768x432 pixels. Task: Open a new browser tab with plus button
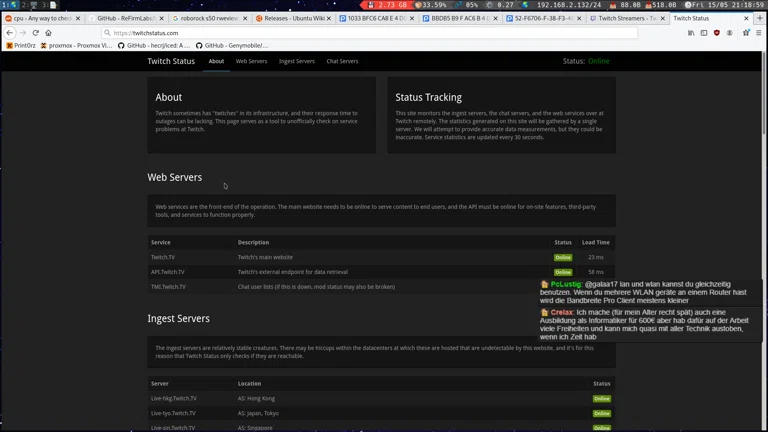(760, 18)
